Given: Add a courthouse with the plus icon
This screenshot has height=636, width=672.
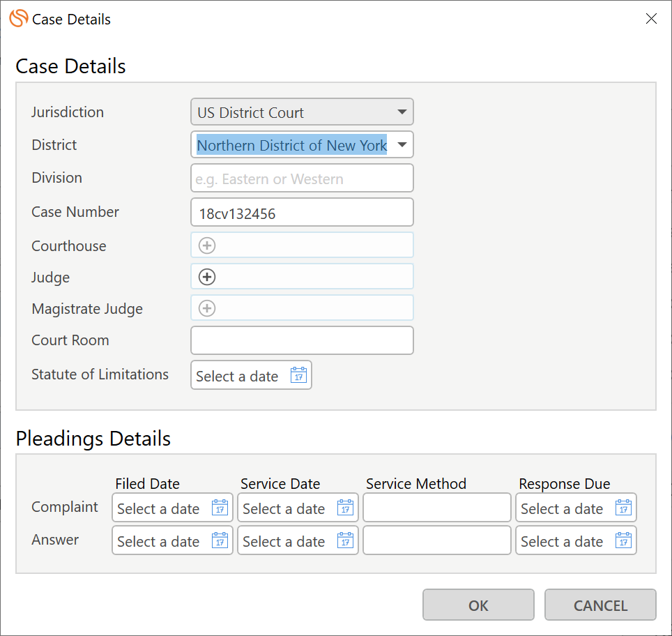Looking at the screenshot, I should [207, 245].
